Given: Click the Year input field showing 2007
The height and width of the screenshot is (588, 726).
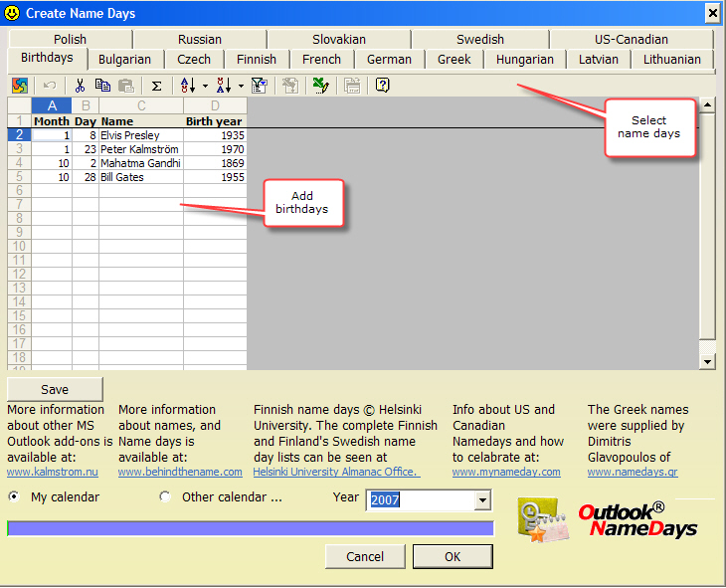Looking at the screenshot, I should (421, 500).
